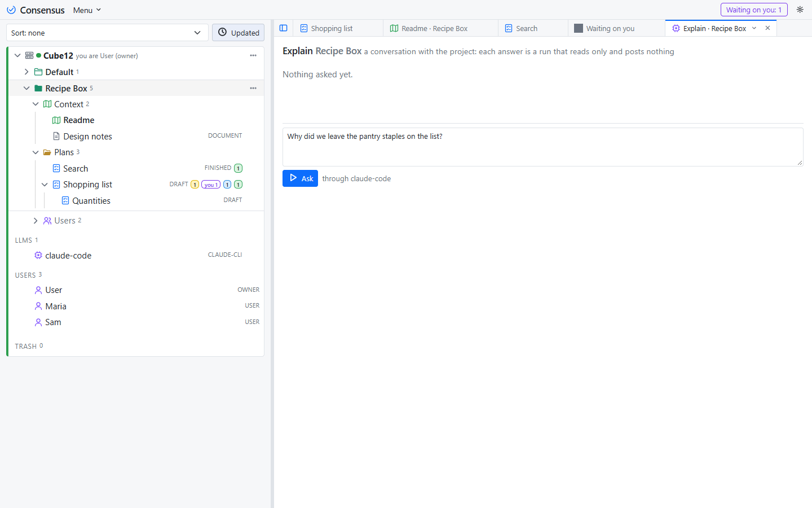Click the person icon beside Sam
Image resolution: width=812 pixels, height=508 pixels.
(x=38, y=322)
